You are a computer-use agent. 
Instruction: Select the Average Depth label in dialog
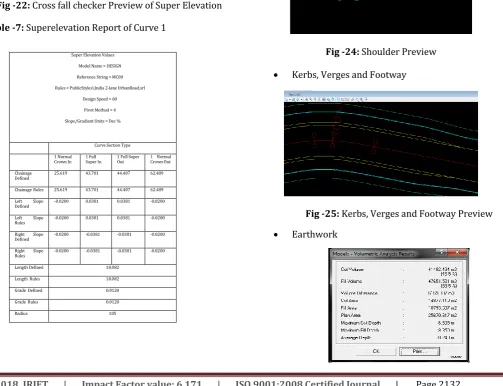[x=356, y=338]
